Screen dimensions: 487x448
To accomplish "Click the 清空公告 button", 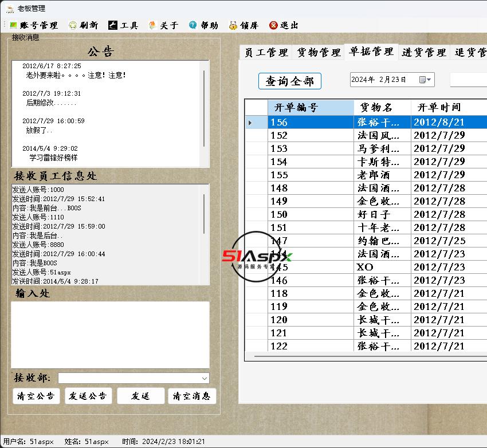I will pos(36,396).
